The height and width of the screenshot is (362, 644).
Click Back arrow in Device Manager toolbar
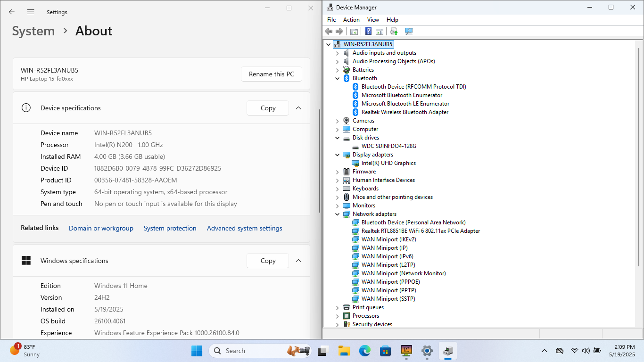[329, 31]
